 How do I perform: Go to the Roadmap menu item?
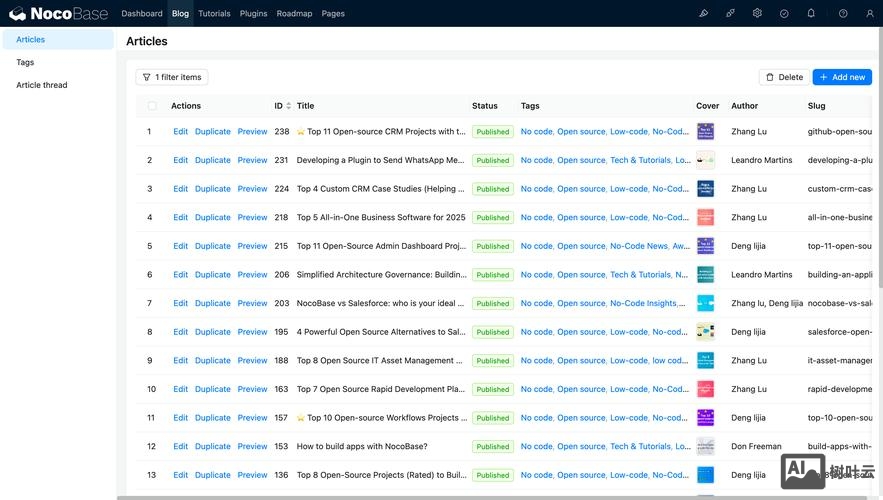[294, 14]
